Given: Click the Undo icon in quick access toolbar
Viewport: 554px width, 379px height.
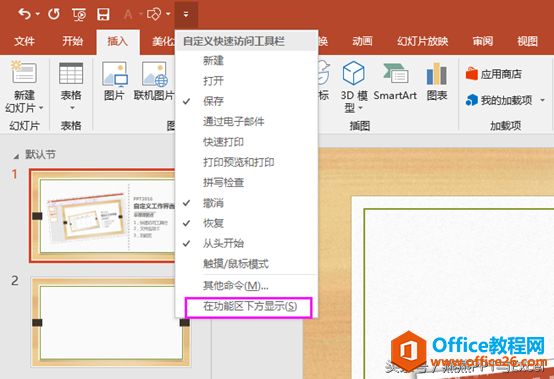Looking at the screenshot, I should [24, 14].
